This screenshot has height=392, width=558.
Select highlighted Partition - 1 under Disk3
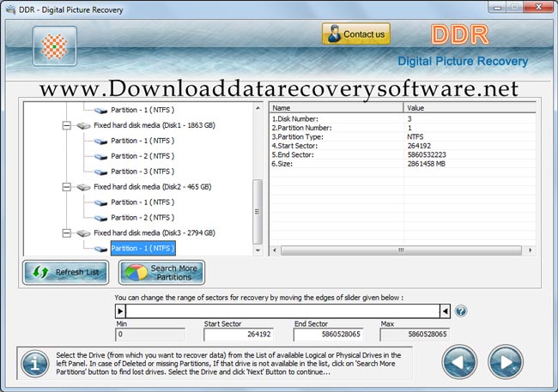[x=143, y=248]
